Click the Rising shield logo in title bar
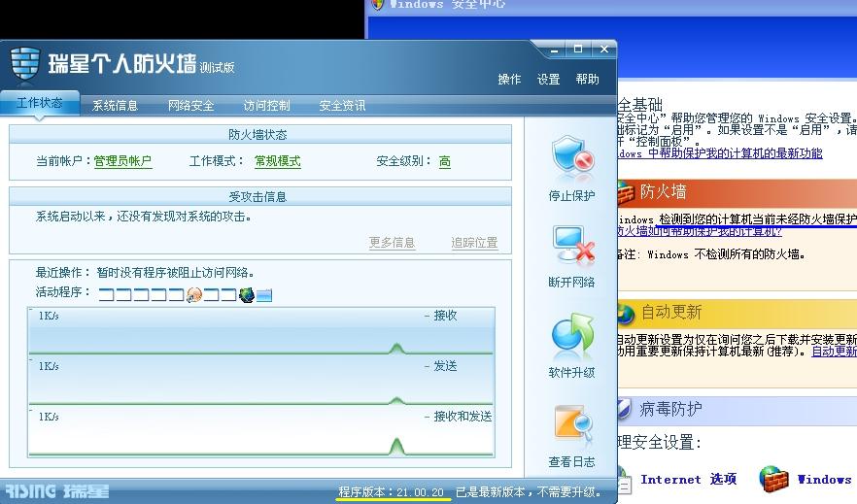Screen dimensions: 857x504 25,64
